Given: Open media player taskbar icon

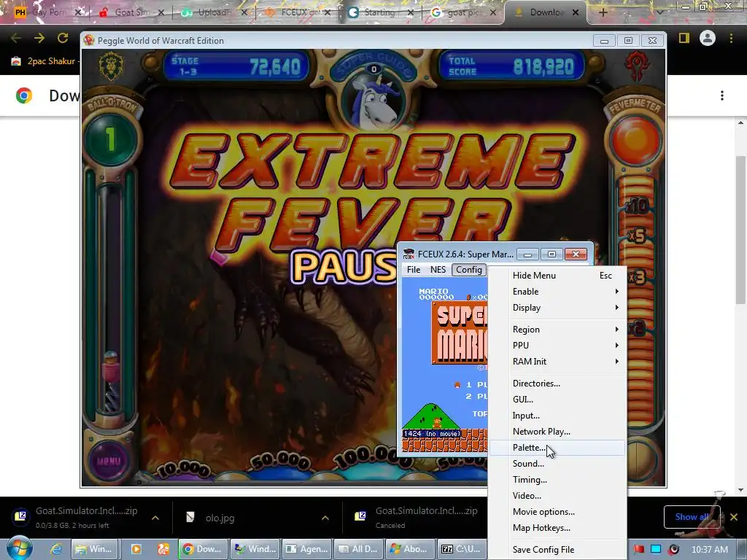Looking at the screenshot, I should pyautogui.click(x=136, y=549).
